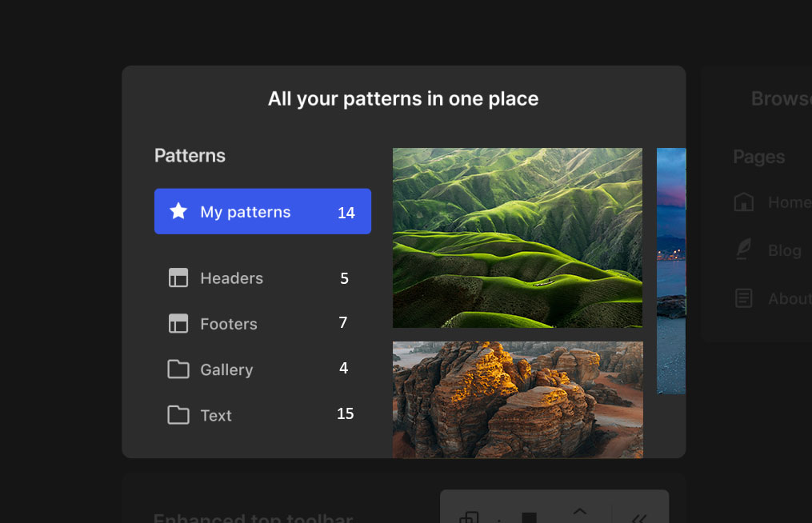
Task: Select the orange rock formations pattern image
Action: pos(518,400)
